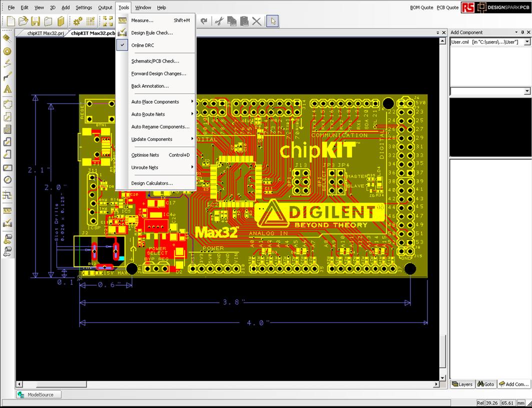Choose Optimise Nets menu entry
This screenshot has width=532, height=408.
pyautogui.click(x=156, y=155)
